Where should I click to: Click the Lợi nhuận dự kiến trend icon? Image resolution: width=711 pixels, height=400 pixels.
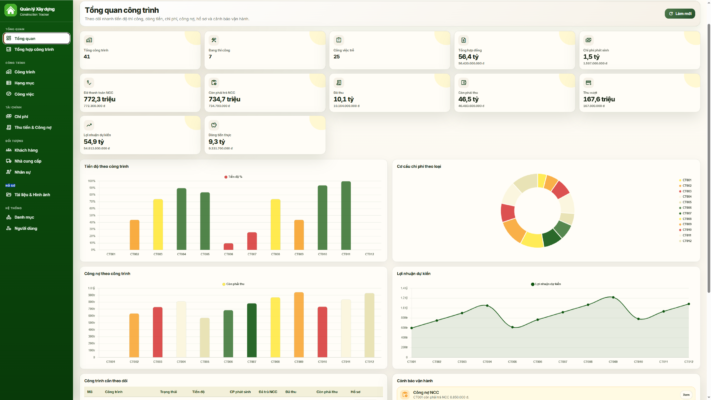pyautogui.click(x=89, y=125)
